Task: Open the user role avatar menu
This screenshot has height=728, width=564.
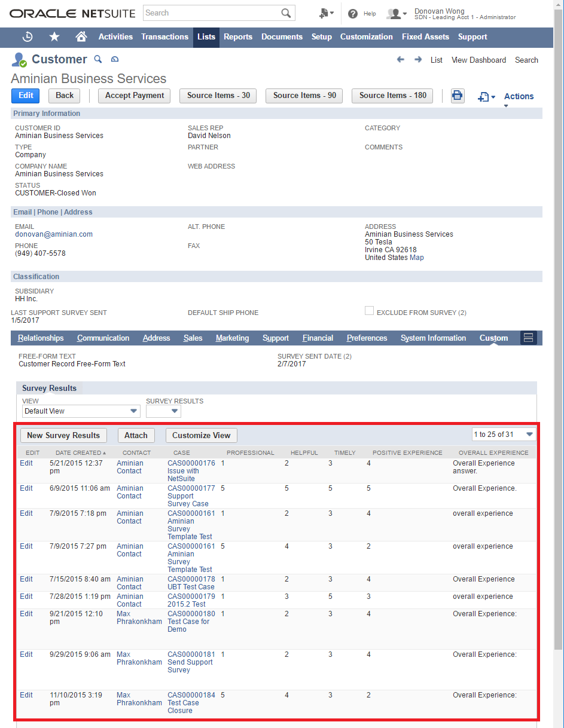Action: click(397, 13)
